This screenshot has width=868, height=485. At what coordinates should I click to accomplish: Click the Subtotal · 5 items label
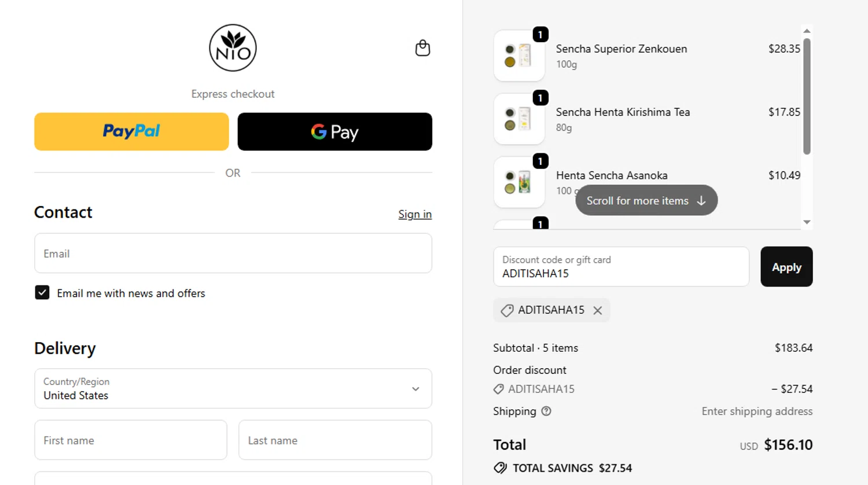point(535,348)
